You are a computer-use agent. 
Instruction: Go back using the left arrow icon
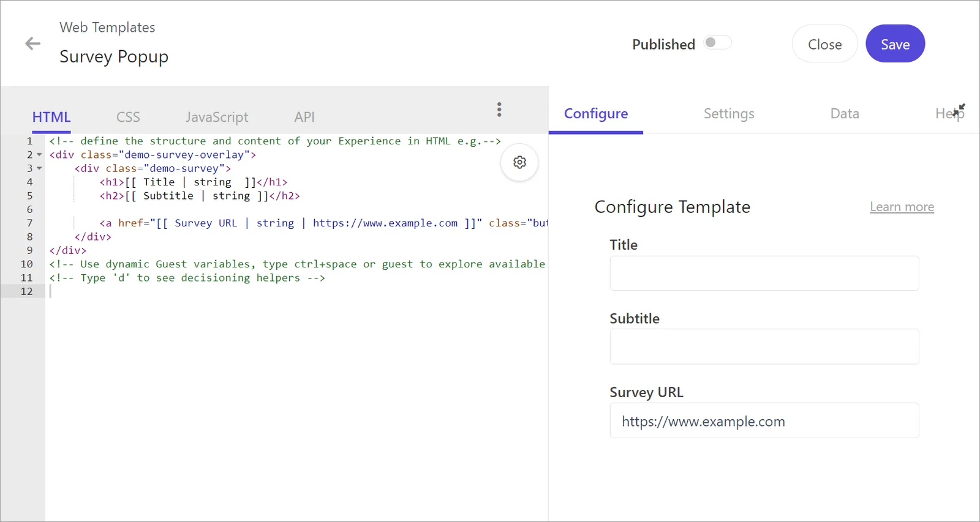32,43
